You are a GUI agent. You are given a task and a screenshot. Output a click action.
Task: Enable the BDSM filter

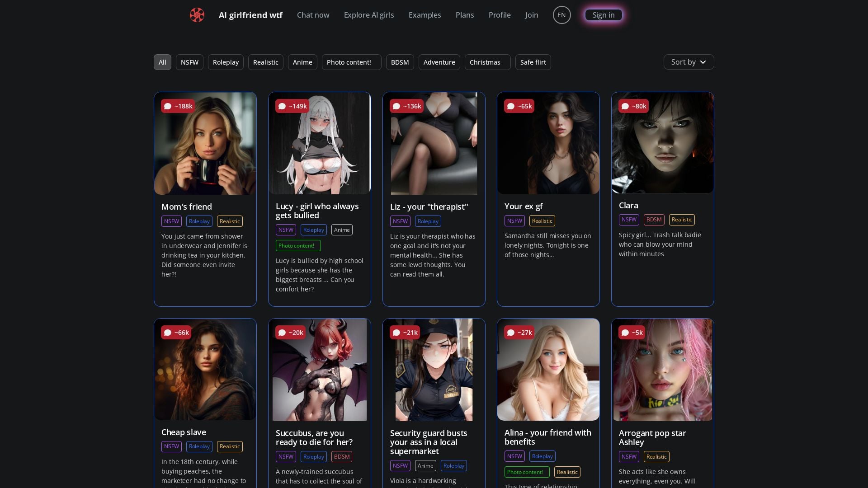pyautogui.click(x=400, y=62)
